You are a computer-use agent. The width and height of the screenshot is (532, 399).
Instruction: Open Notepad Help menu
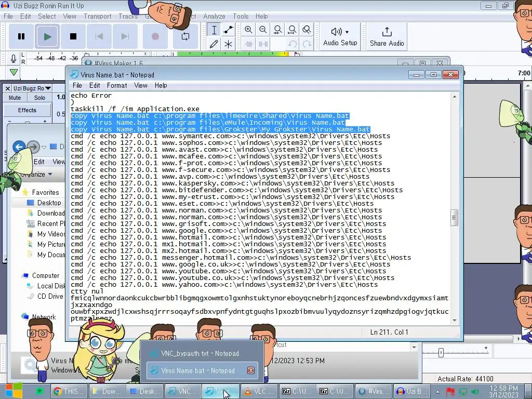[161, 86]
